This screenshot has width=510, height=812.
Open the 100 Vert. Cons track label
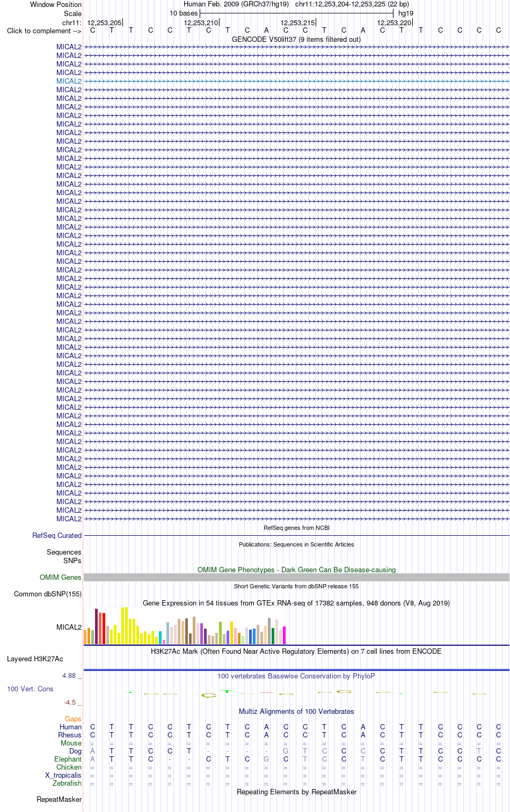tap(30, 689)
